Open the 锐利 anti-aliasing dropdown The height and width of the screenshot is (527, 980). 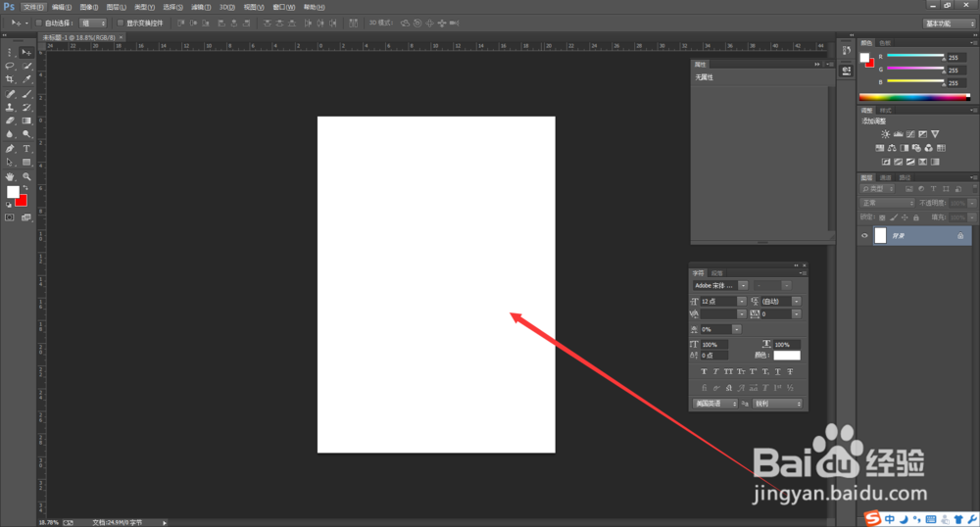click(x=777, y=404)
